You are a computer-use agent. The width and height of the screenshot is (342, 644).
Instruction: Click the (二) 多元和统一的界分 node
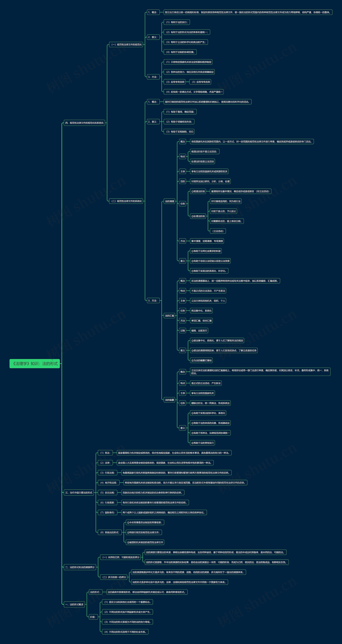click(x=114, y=577)
